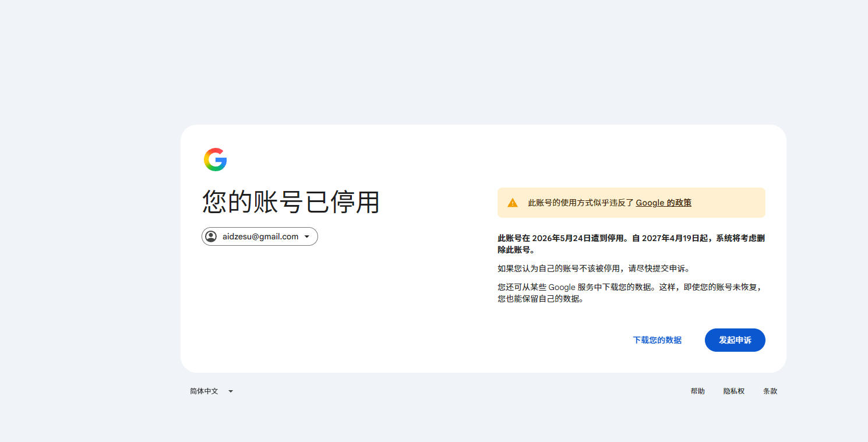Viewport: 868px width, 442px height.
Task: Click the 您的账号已停用 heading
Action: (291, 202)
